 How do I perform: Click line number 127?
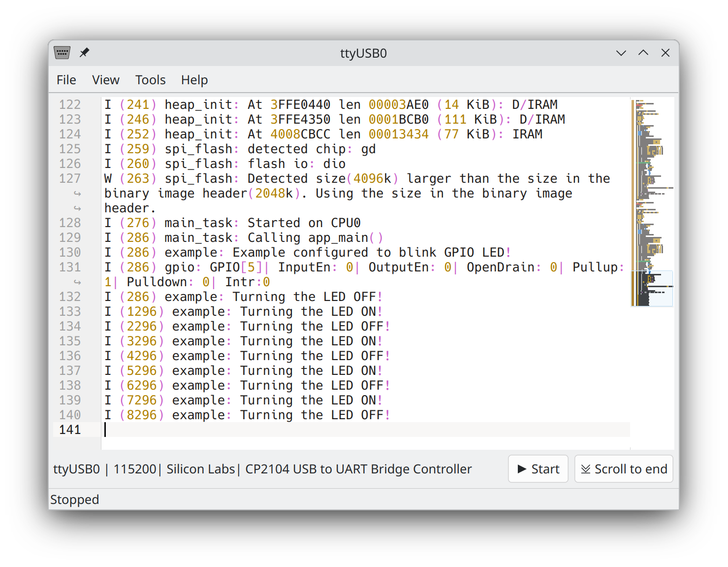pyautogui.click(x=70, y=178)
